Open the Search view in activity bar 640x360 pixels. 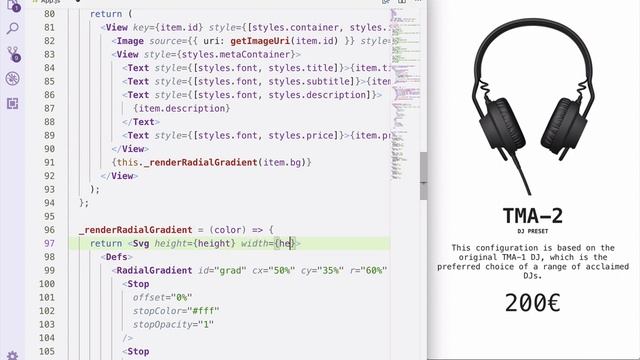coord(13,29)
